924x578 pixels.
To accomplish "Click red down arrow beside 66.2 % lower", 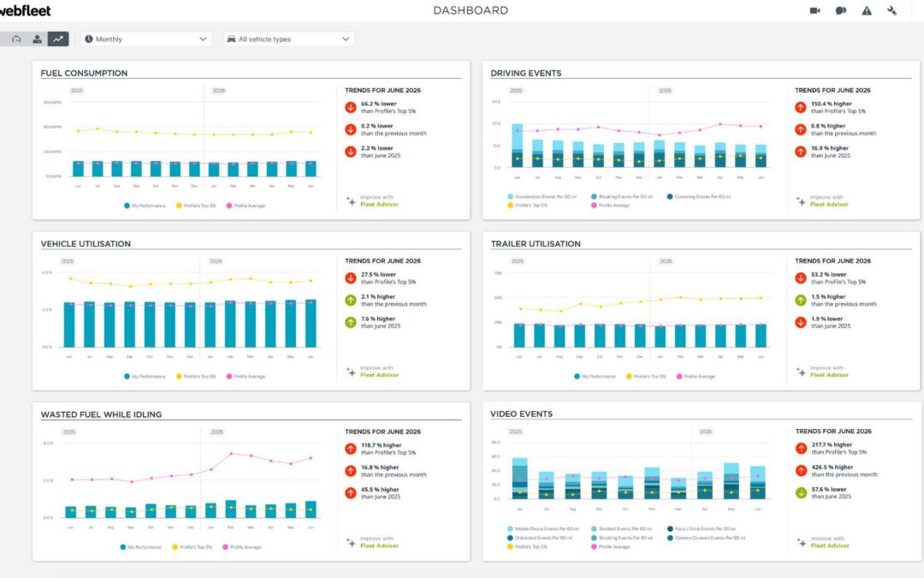I will 351,107.
